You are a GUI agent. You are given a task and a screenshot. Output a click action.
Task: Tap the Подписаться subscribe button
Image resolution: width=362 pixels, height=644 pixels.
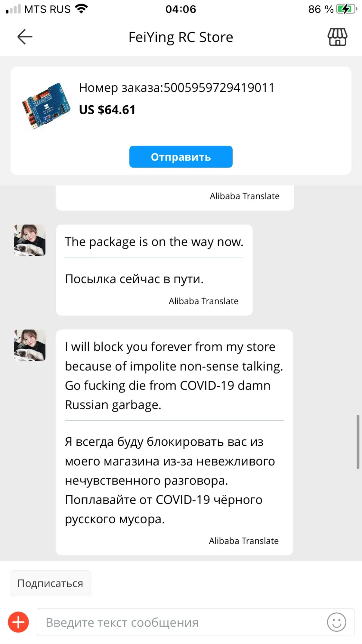click(x=50, y=583)
